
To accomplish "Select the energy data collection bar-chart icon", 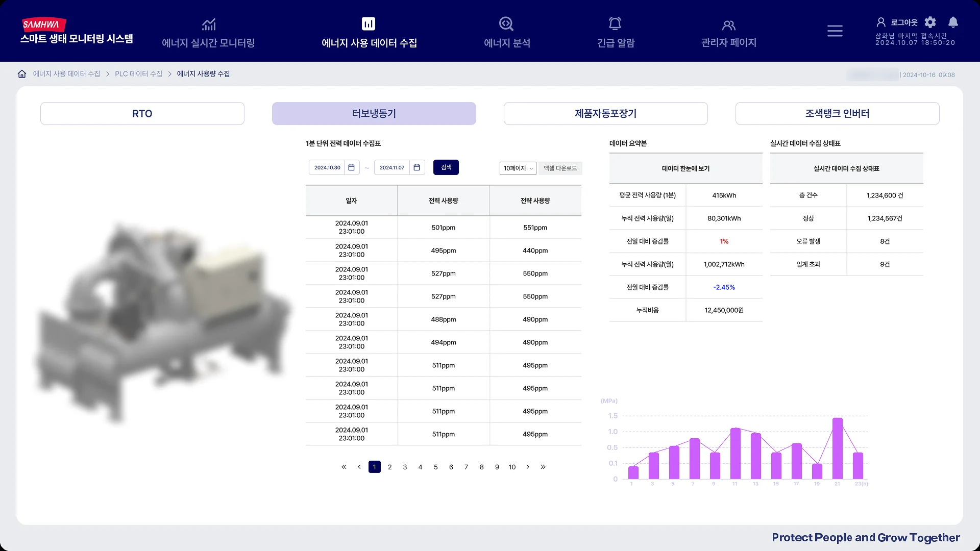I will point(369,24).
